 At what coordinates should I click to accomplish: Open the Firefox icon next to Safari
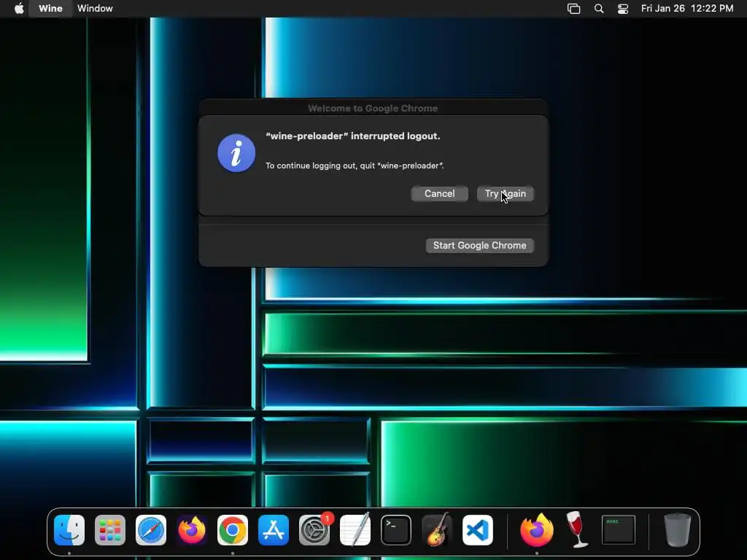tap(192, 530)
